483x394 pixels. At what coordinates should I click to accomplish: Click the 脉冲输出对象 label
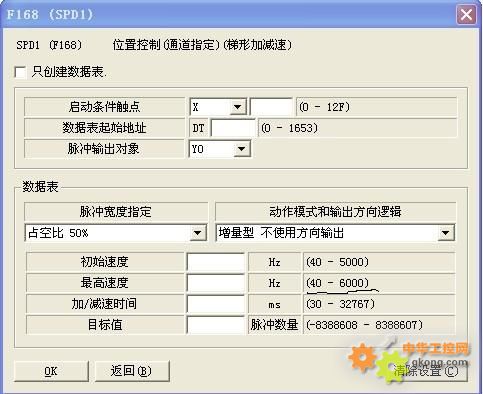[x=104, y=149]
